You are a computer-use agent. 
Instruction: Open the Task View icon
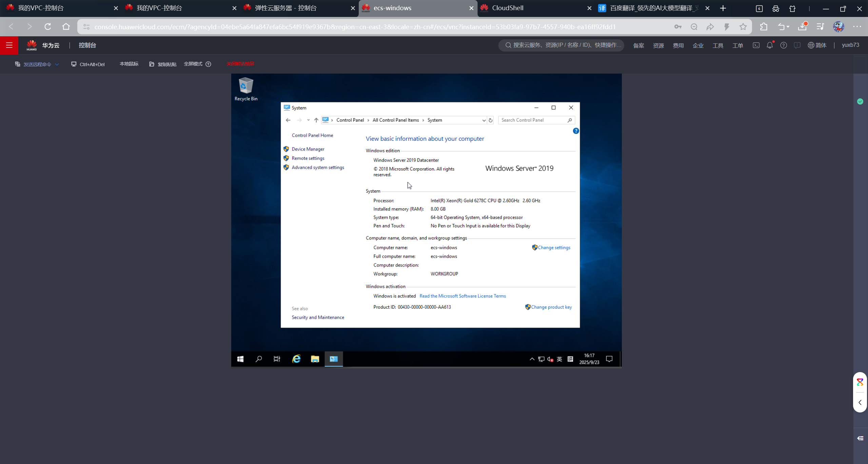tap(277, 359)
